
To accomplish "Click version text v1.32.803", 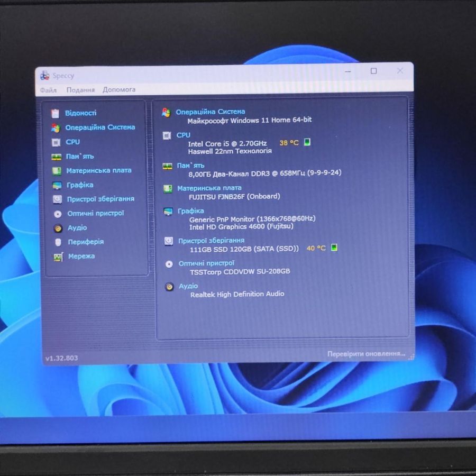I will pos(62,358).
